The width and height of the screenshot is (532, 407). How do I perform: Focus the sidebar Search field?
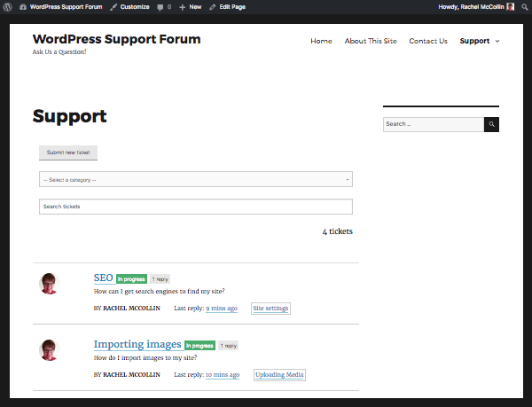[434, 124]
